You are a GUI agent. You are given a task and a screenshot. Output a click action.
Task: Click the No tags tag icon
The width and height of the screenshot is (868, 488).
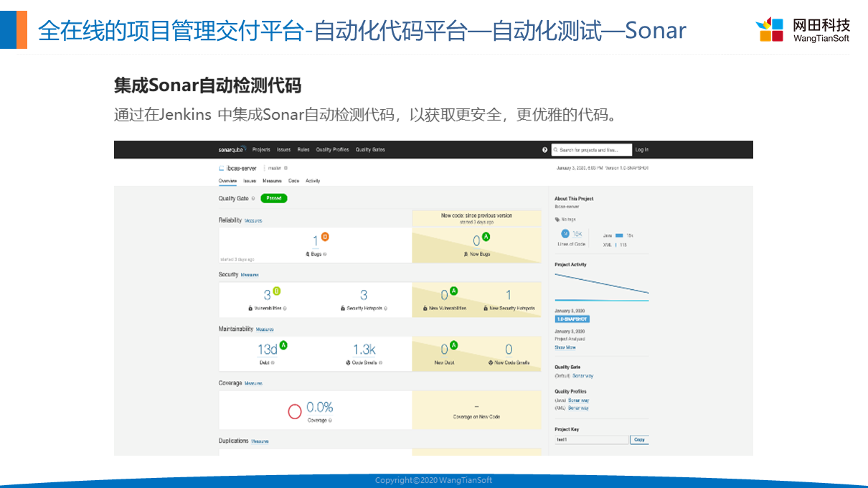[x=557, y=220]
